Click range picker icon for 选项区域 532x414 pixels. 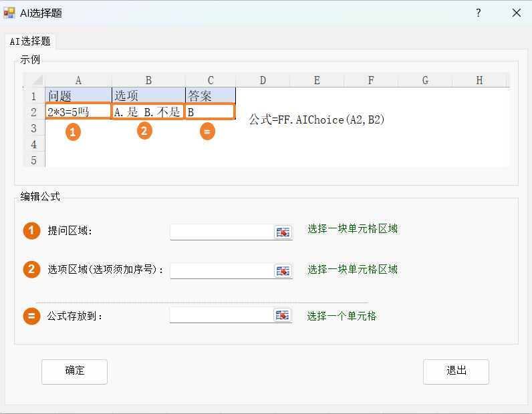(x=283, y=271)
